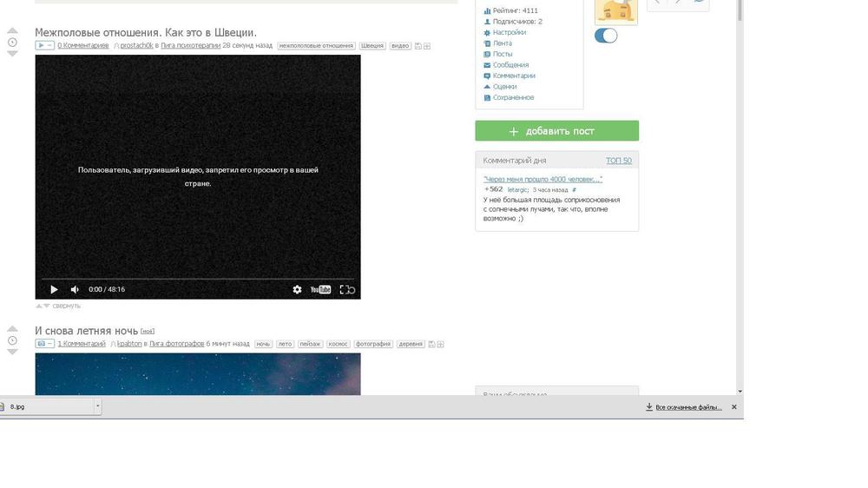Downvote the 'И снова летняя ночь' post

[x=12, y=352]
